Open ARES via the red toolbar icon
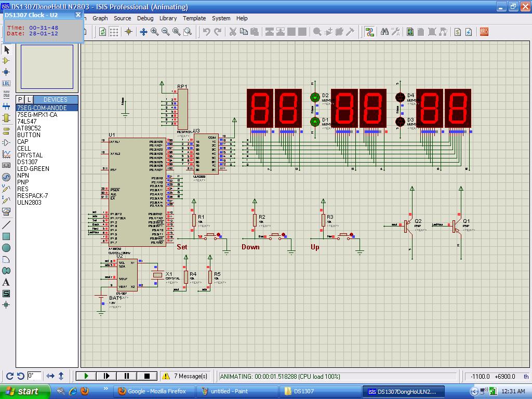Screen dimensions: 532x399 (x=484, y=32)
